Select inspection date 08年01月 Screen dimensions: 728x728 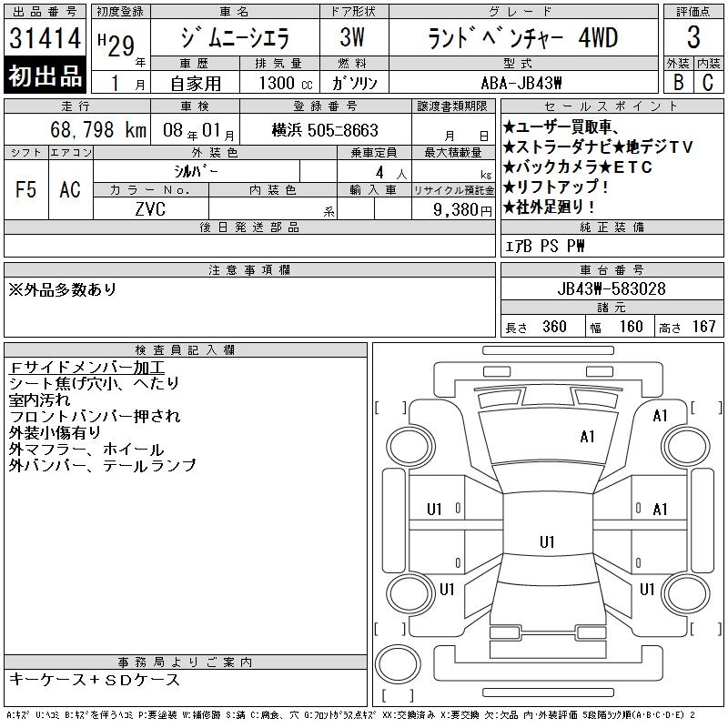[x=198, y=130]
